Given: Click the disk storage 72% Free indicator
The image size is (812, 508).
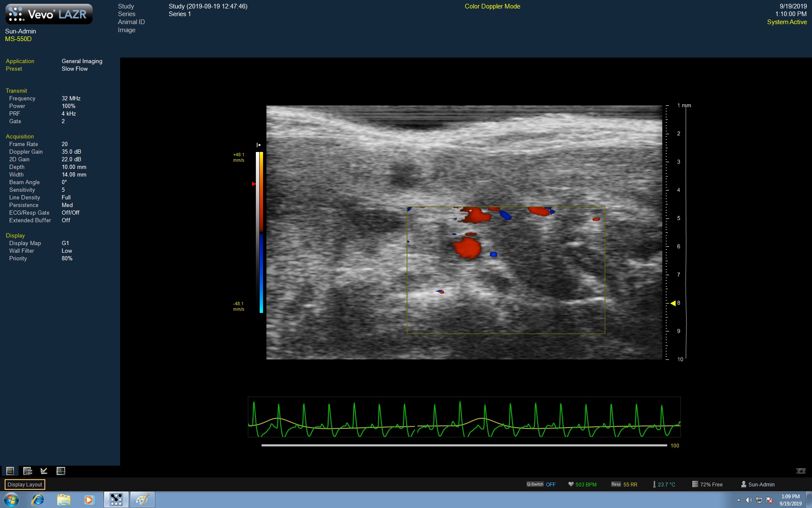Looking at the screenshot, I should 694,484.
